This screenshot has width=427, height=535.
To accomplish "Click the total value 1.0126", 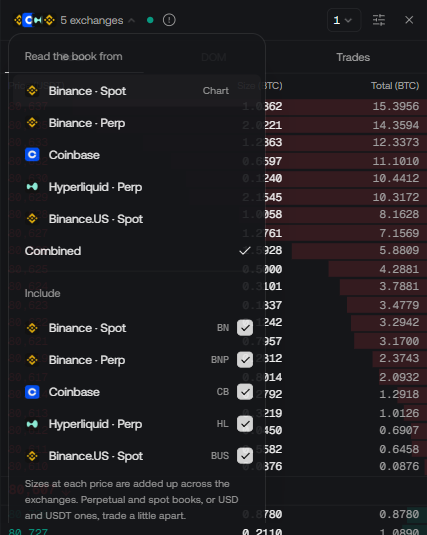I will coord(399,413).
